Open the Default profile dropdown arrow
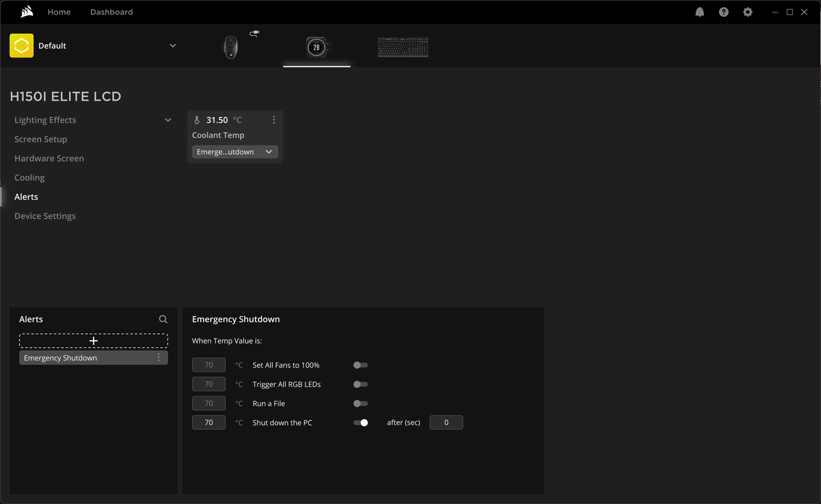The width and height of the screenshot is (821, 504). [173, 46]
